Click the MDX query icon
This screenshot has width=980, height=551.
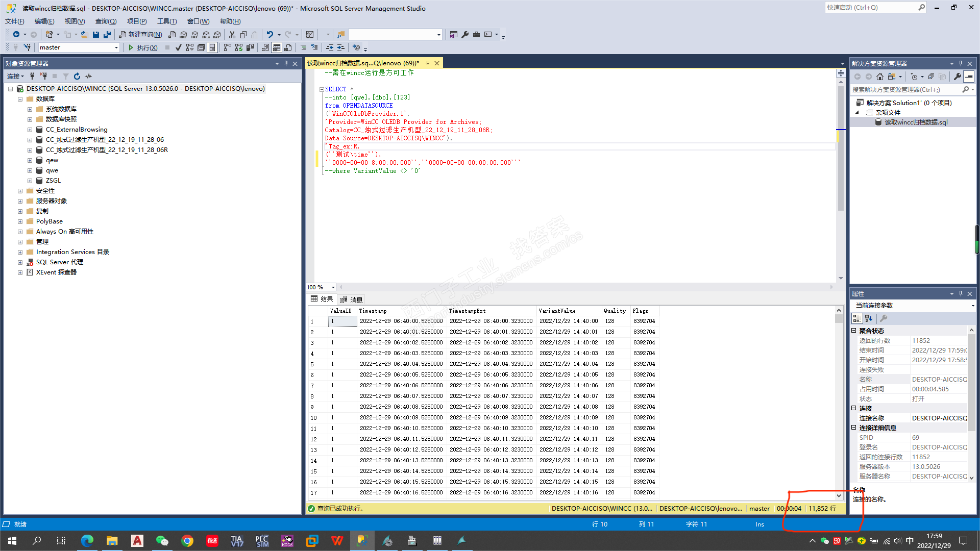point(183,35)
